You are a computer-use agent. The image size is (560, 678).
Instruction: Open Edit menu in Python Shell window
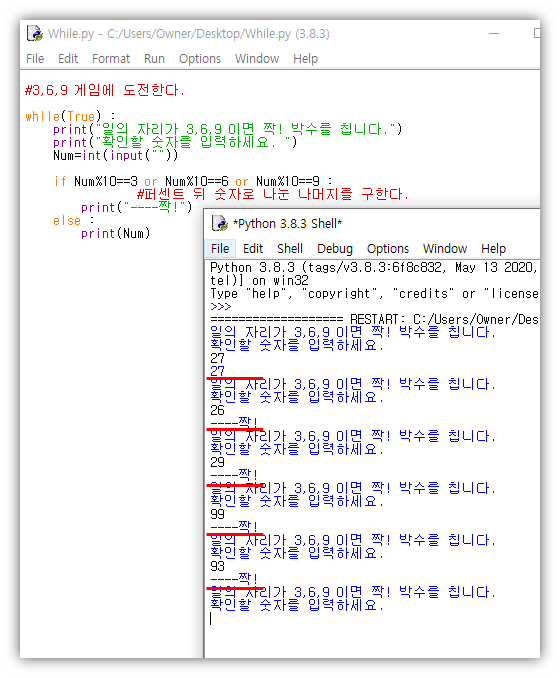coord(253,249)
